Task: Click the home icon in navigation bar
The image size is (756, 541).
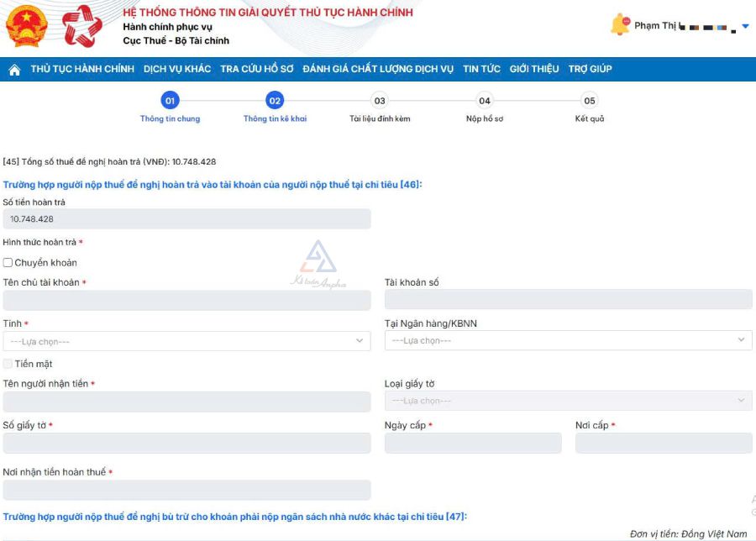Action: pos(14,70)
